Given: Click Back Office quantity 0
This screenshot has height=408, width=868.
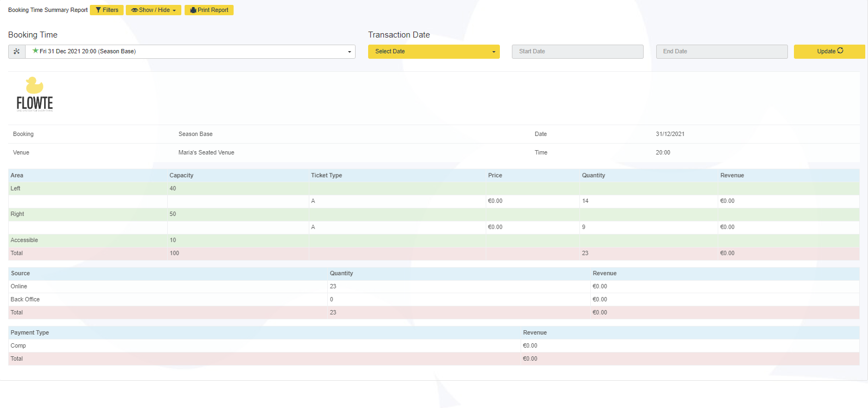Looking at the screenshot, I should 332,300.
